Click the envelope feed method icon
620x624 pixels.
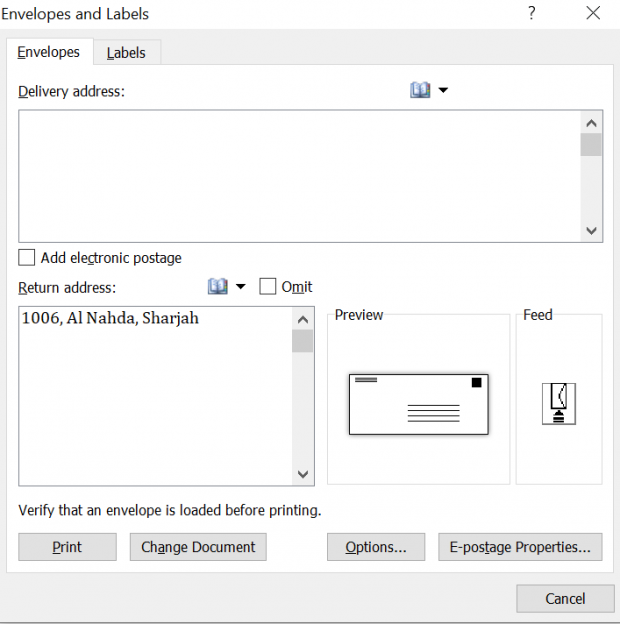(x=558, y=403)
